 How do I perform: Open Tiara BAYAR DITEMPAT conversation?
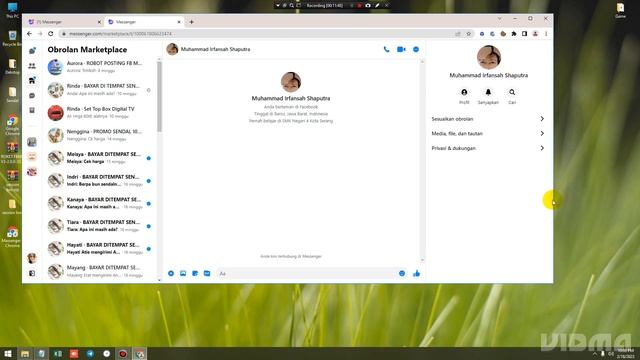[x=99, y=226]
